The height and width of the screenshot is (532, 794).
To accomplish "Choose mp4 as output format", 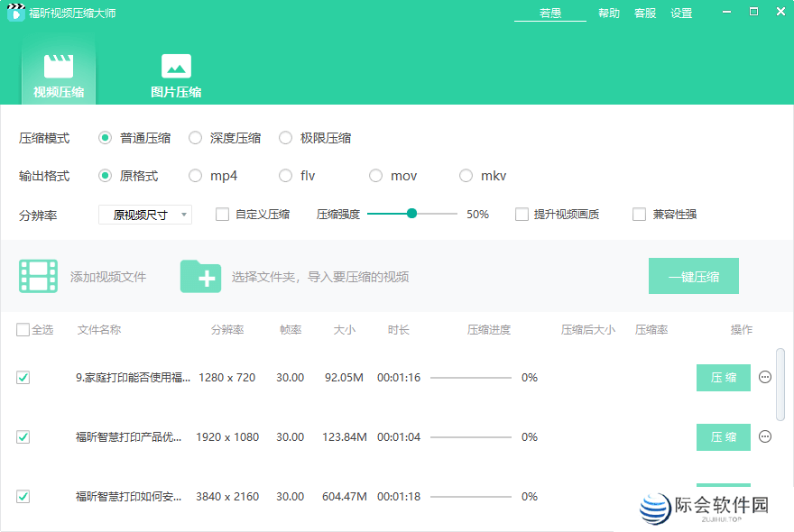I will (x=195, y=176).
